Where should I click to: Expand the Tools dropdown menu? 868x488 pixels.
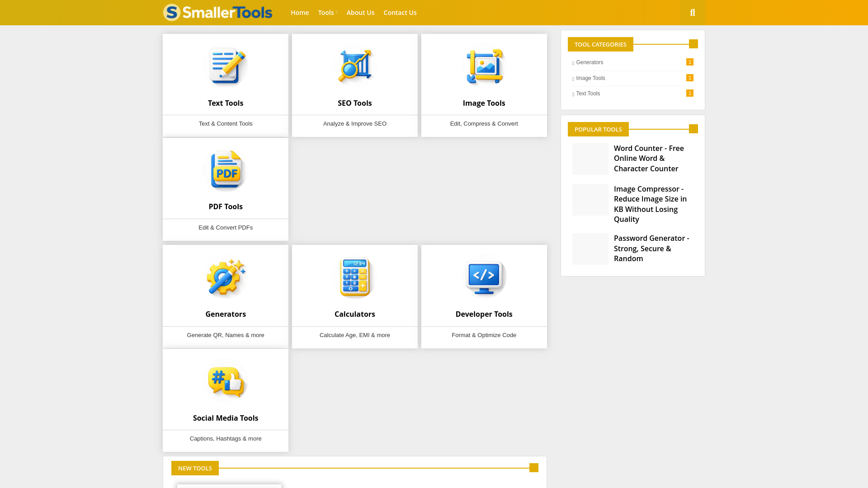tap(328, 13)
